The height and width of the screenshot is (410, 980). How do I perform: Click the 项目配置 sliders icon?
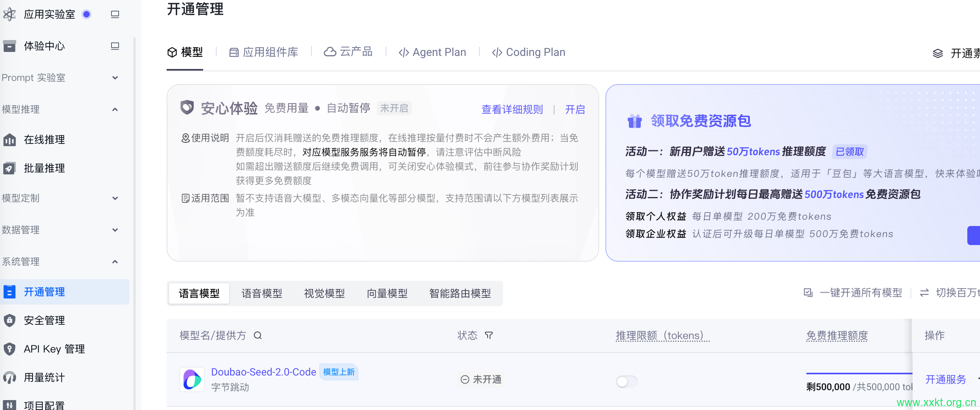point(10,405)
